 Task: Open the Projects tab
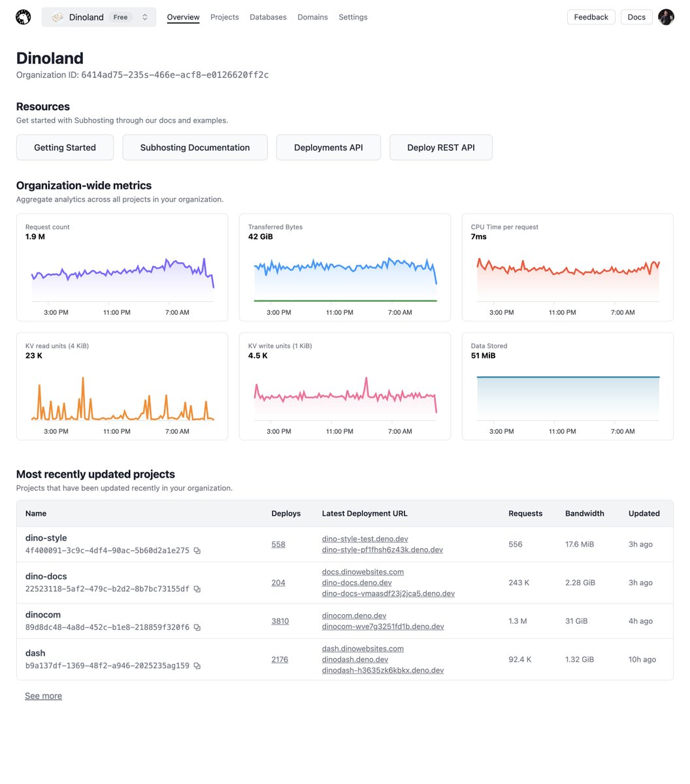coord(225,17)
